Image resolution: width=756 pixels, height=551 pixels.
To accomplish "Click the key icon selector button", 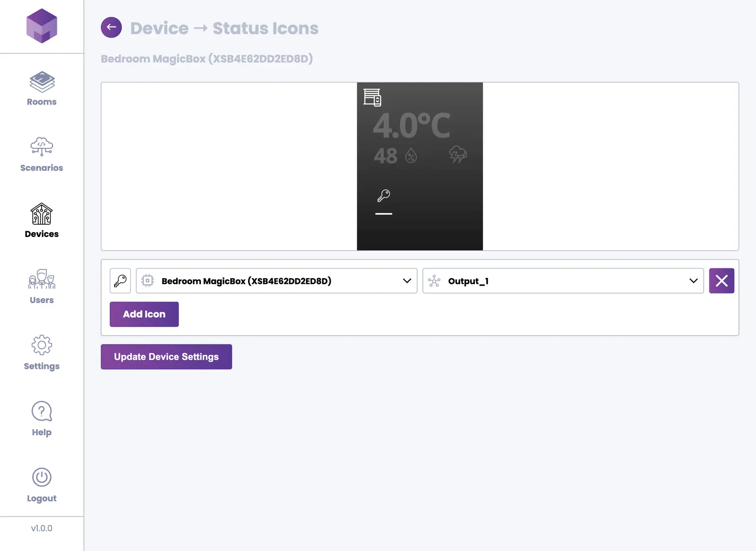I will [x=120, y=281].
